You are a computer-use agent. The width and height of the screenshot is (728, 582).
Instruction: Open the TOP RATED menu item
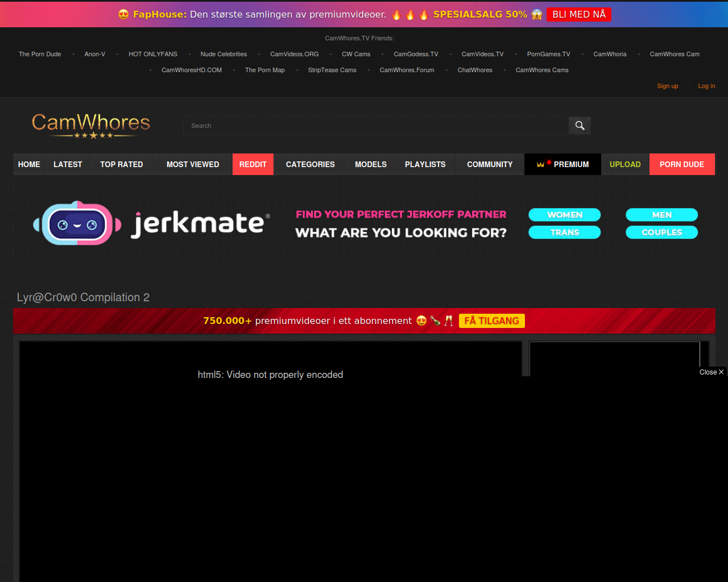pos(122,164)
